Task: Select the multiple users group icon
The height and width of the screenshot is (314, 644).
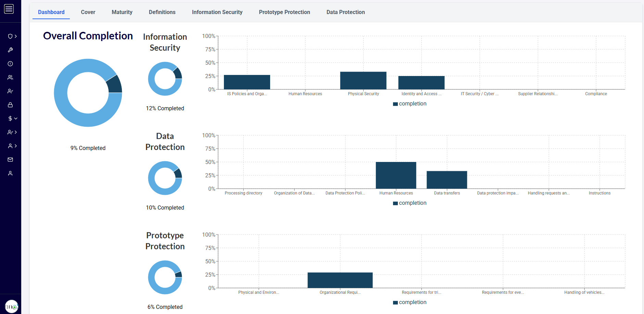Action: pyautogui.click(x=10, y=77)
